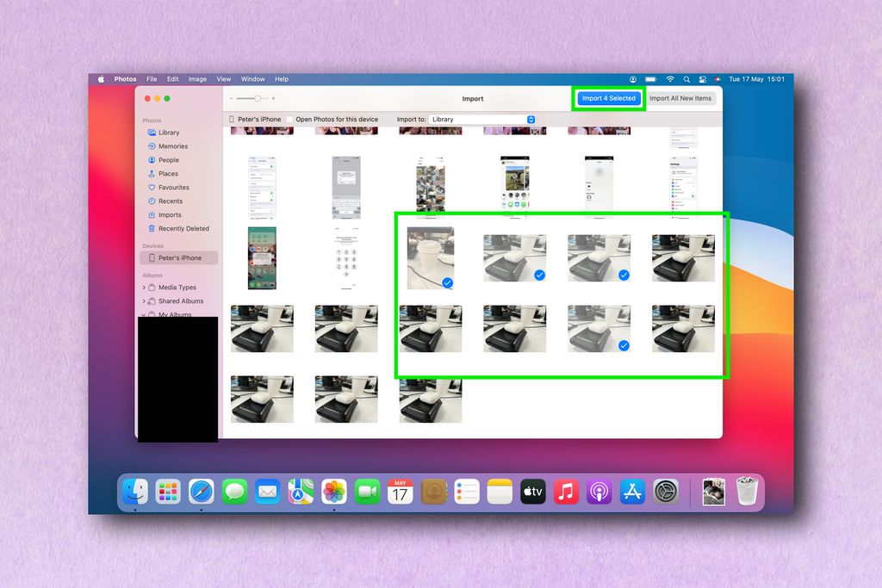Expand Shared Albums section
882x588 pixels.
tap(183, 300)
